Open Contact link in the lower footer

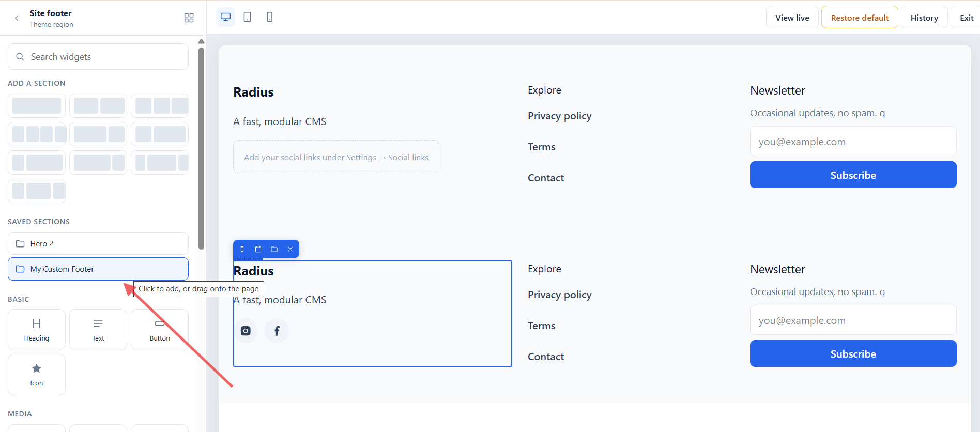click(546, 357)
